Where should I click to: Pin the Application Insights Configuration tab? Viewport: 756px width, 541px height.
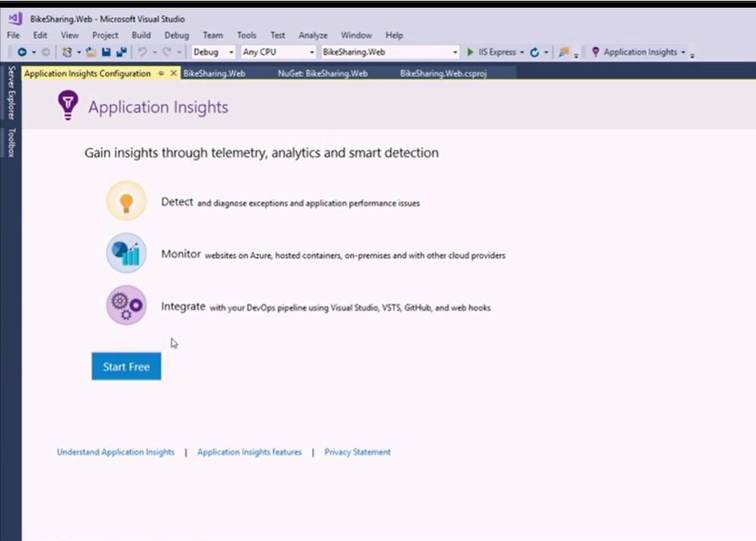161,73
